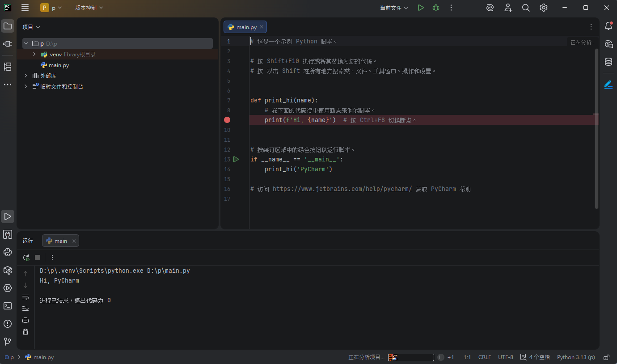The image size is (617, 364).
Task: Open the Git version control tool window icon
Action: [x=8, y=342]
